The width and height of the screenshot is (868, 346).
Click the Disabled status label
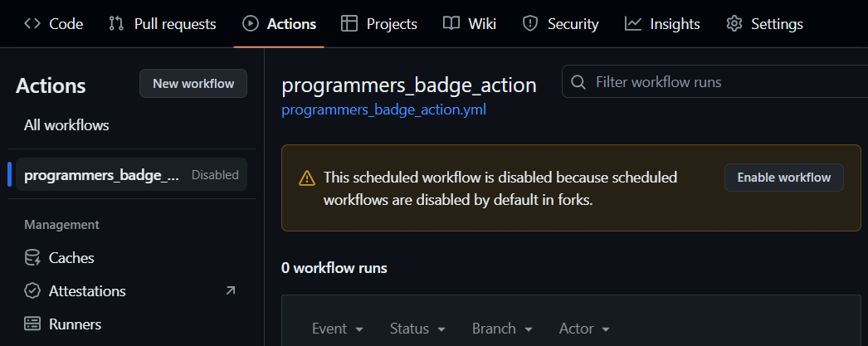click(x=215, y=175)
